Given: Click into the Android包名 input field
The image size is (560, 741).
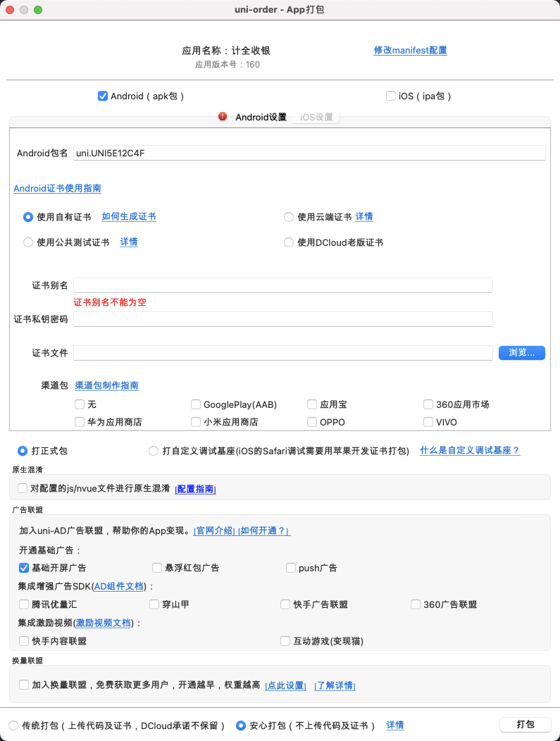Looking at the screenshot, I should click(x=309, y=153).
